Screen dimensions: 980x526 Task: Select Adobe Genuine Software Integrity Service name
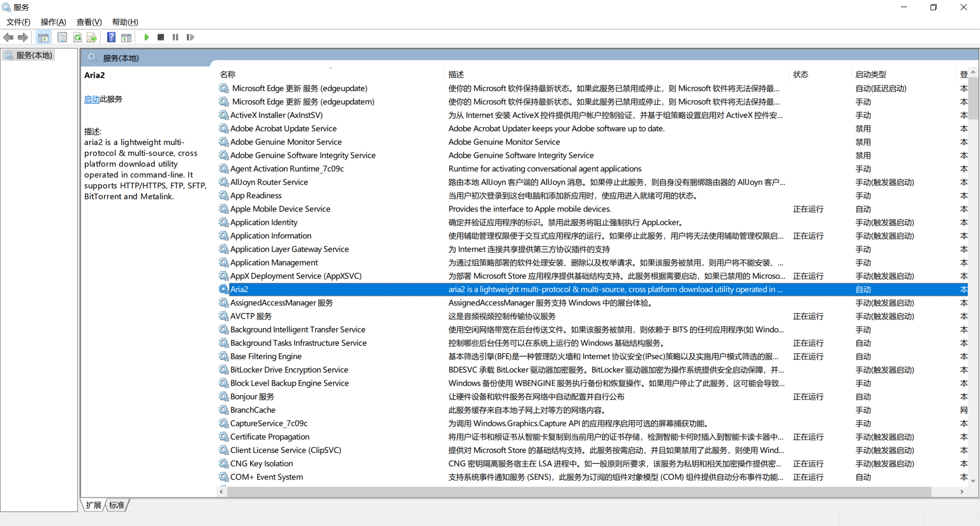[x=303, y=155]
